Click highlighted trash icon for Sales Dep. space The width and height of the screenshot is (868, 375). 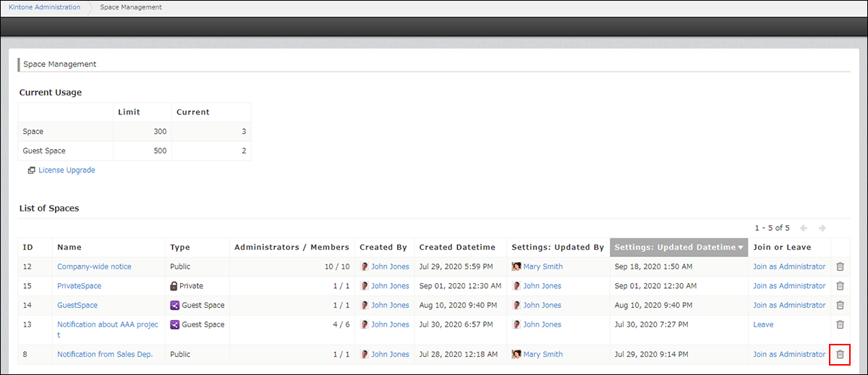tap(840, 355)
